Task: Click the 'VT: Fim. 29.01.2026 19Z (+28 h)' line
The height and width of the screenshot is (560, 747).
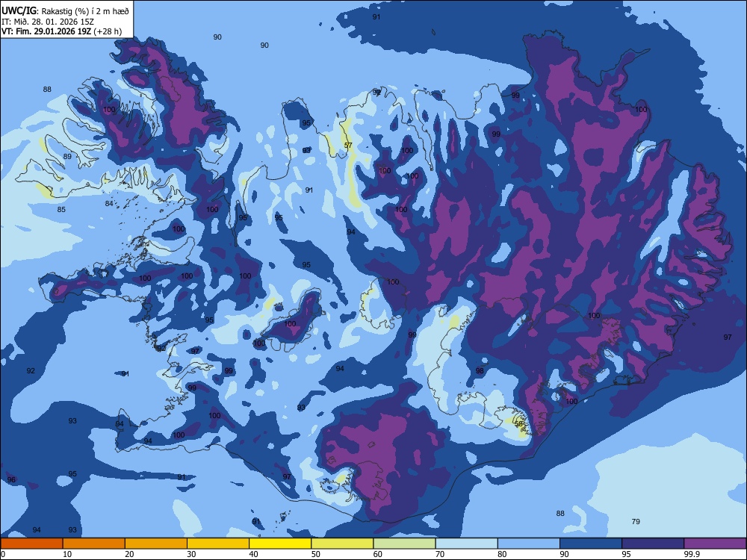Action: [61, 31]
